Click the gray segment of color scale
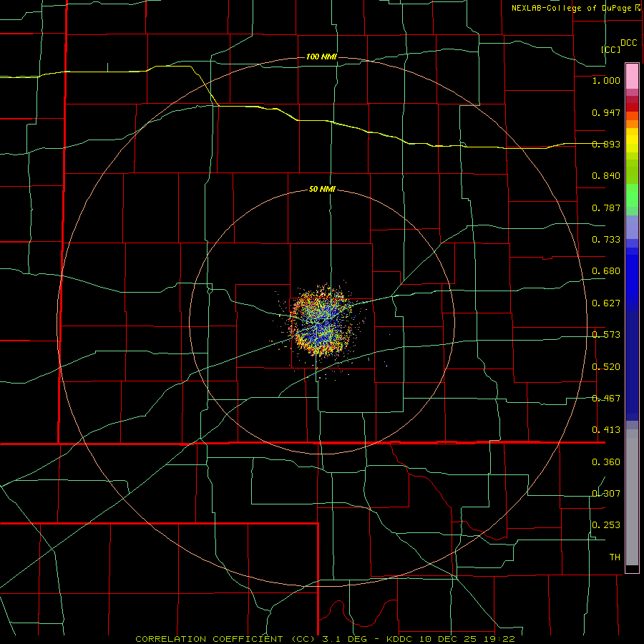644x644 pixels. (x=632, y=497)
